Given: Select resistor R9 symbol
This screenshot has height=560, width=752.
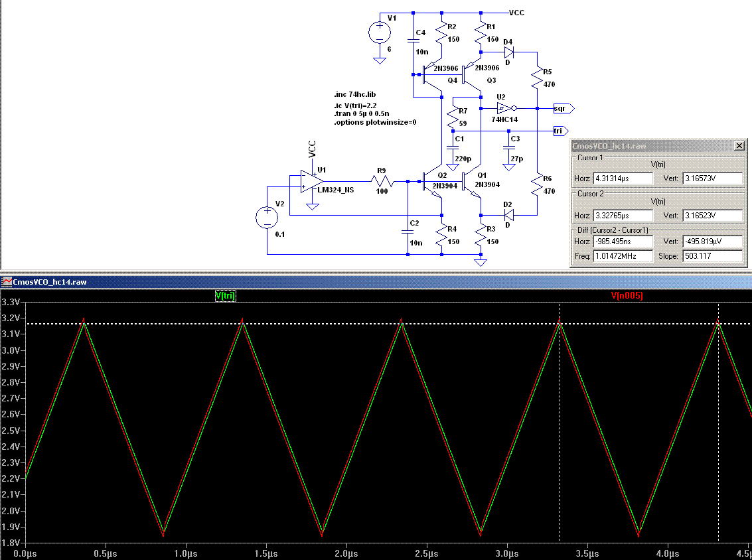Looking at the screenshot, I should [382, 181].
